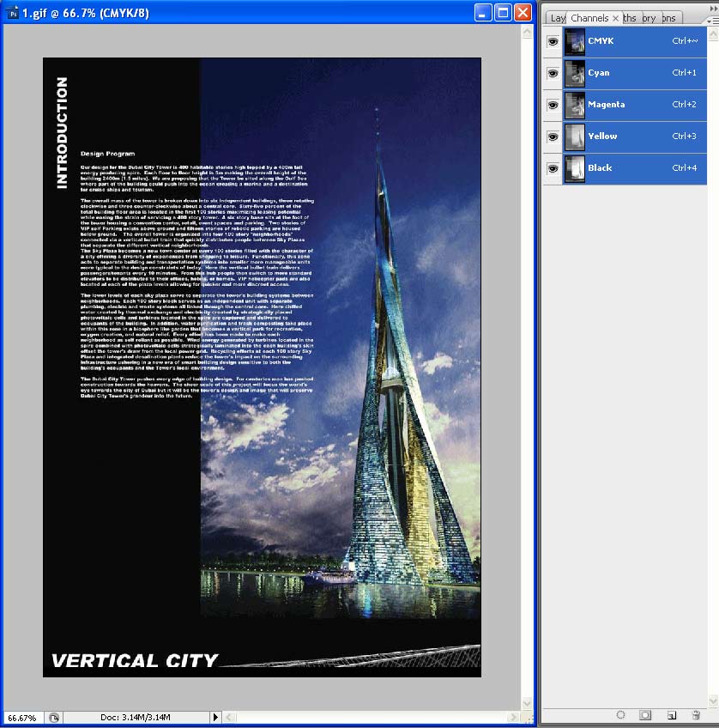Switch to the Layers tab
Viewport: 719px width, 728px height.
pos(557,18)
